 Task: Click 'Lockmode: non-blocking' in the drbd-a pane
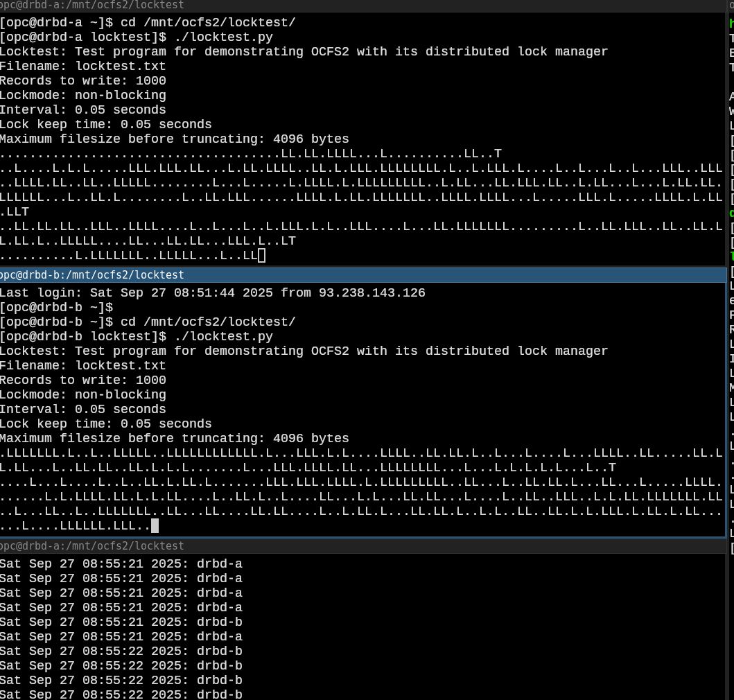82,95
